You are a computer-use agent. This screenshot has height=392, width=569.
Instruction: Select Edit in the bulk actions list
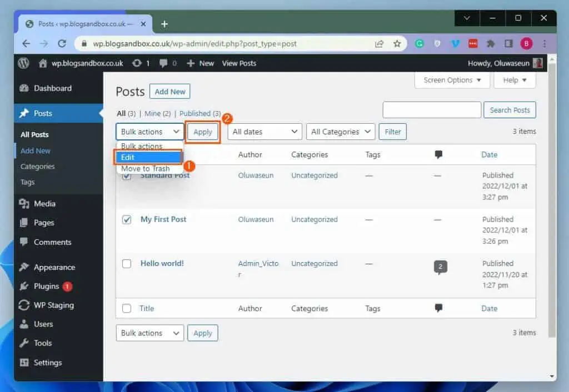click(x=148, y=157)
